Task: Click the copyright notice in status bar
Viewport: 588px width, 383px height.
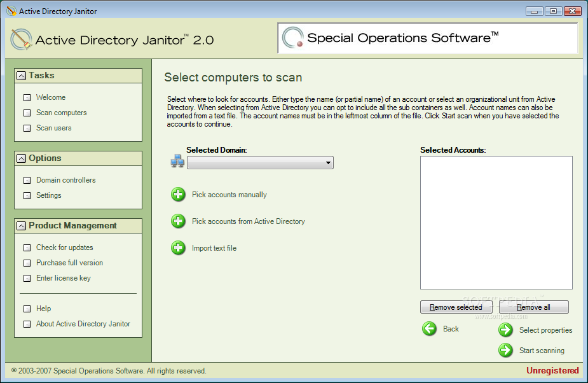Action: coord(109,371)
